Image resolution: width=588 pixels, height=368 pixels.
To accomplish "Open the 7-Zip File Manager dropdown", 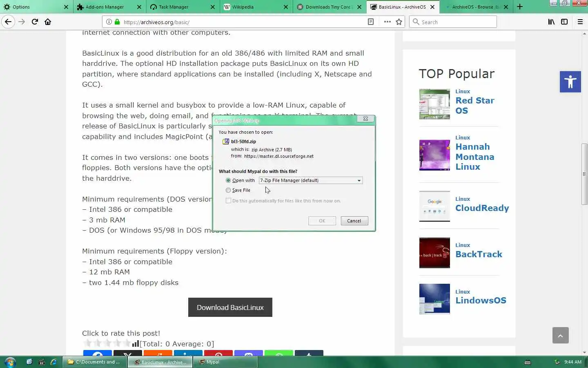I will 311,180.
